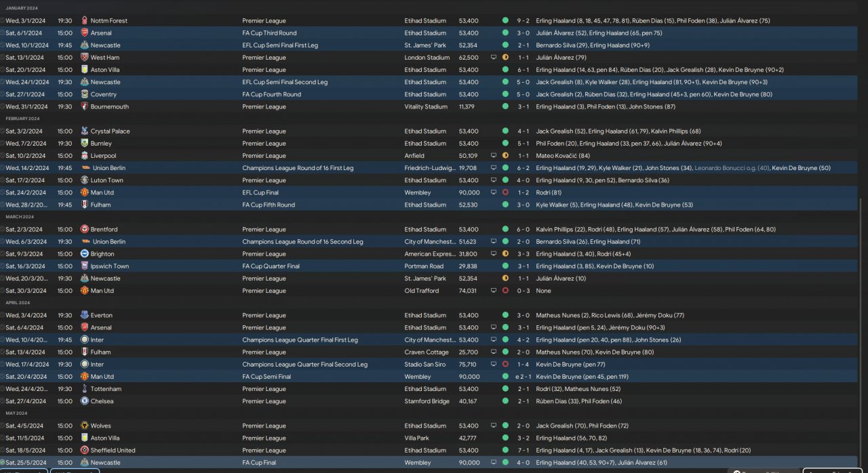Click the TV broadcast icon on Liverpool row

pyautogui.click(x=494, y=155)
